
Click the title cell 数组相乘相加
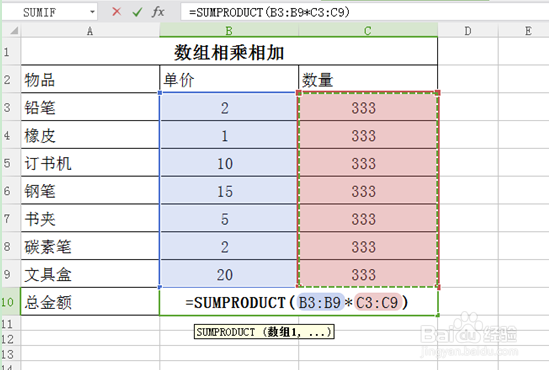pyautogui.click(x=229, y=52)
